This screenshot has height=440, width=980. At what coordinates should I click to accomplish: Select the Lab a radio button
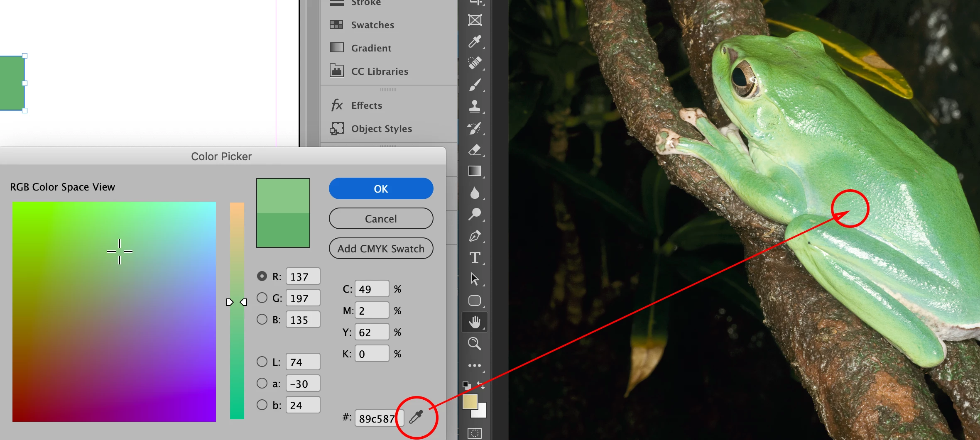point(262,383)
